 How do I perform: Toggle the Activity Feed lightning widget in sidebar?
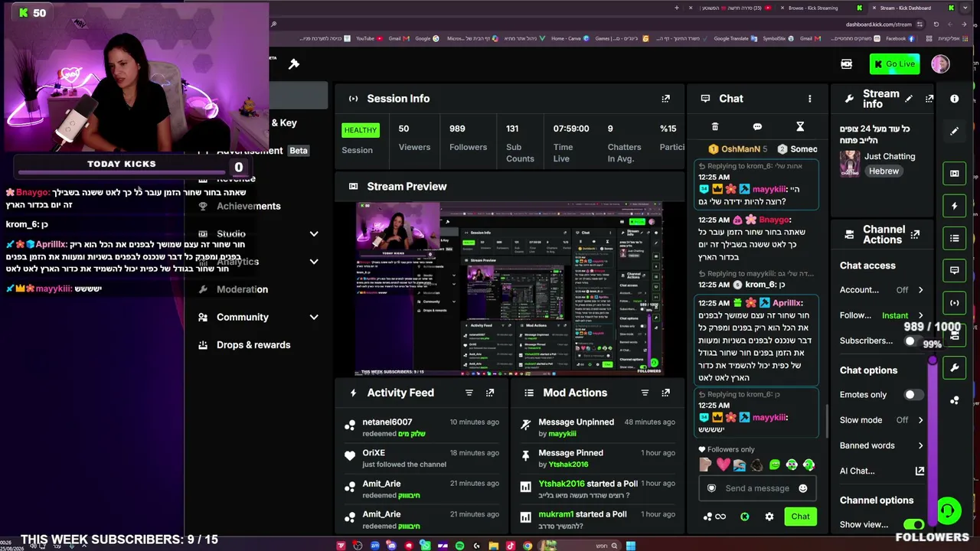(954, 206)
